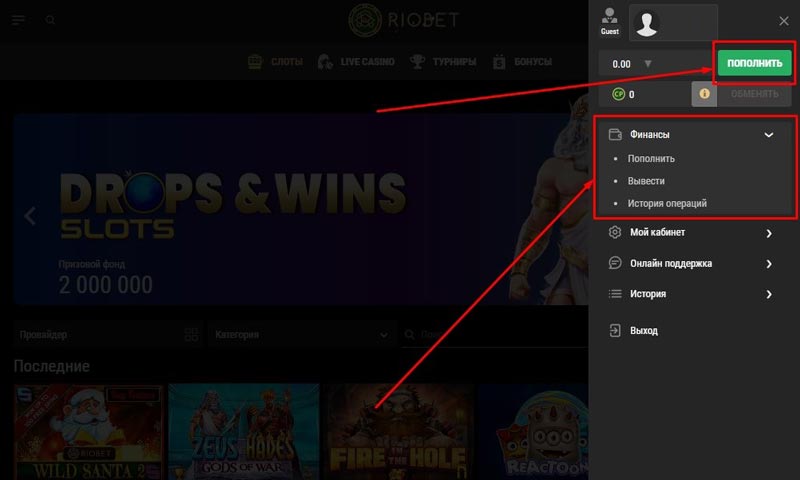Screen dimensions: 800x480
Task: Close the side panel with X
Action: 783,21
